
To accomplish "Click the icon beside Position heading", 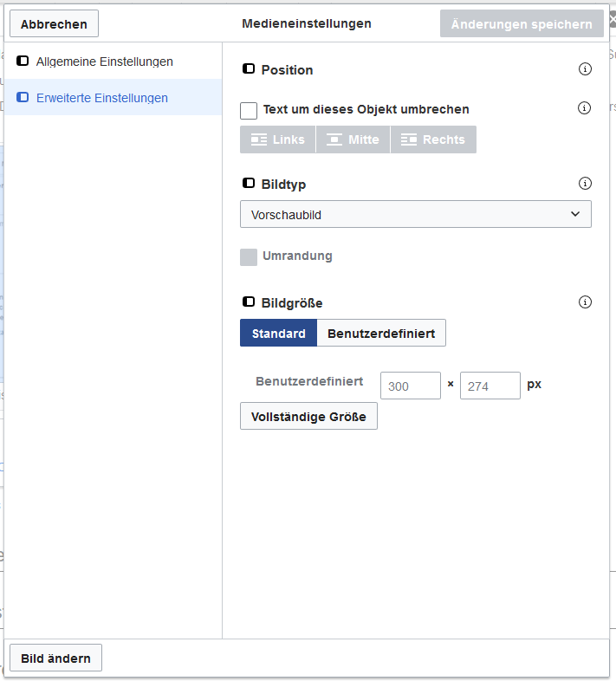I will pyautogui.click(x=249, y=68).
